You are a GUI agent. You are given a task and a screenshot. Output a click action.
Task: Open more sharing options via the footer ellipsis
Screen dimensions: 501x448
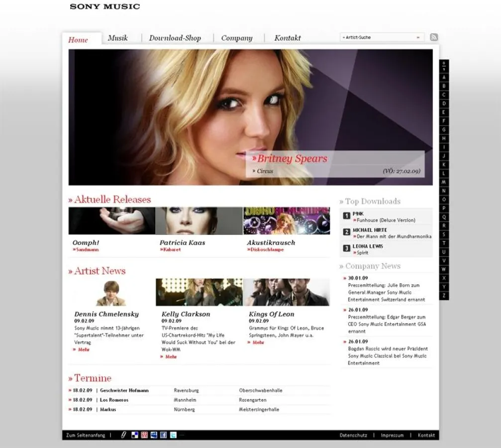[181, 435]
